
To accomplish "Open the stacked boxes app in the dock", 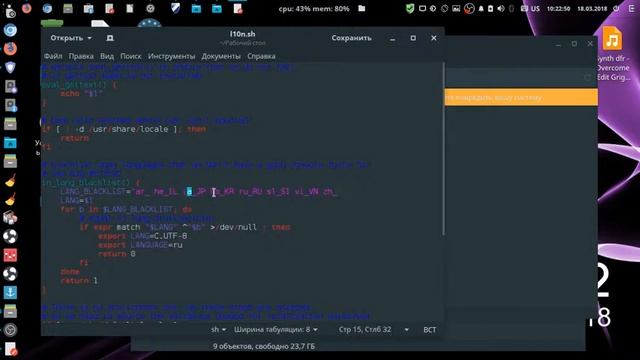I will pos(10,217).
